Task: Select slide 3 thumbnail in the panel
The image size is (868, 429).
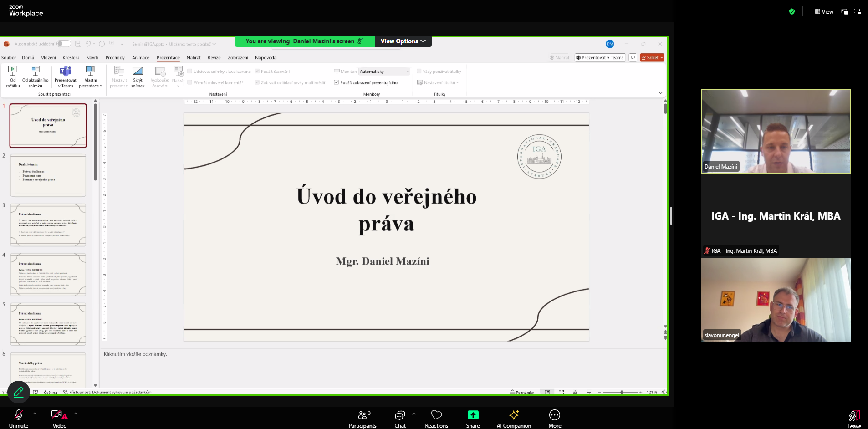Action: [x=48, y=225]
